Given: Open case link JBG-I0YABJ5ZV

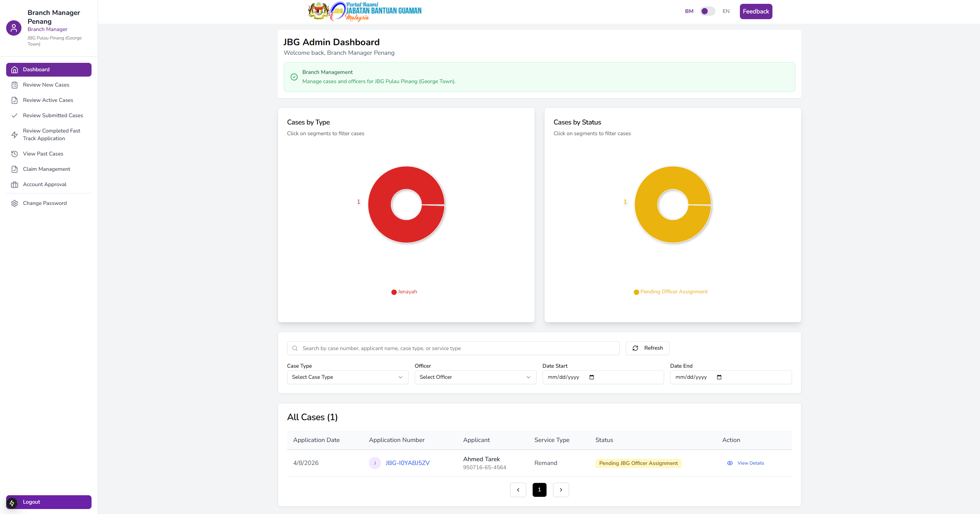Looking at the screenshot, I should point(407,463).
